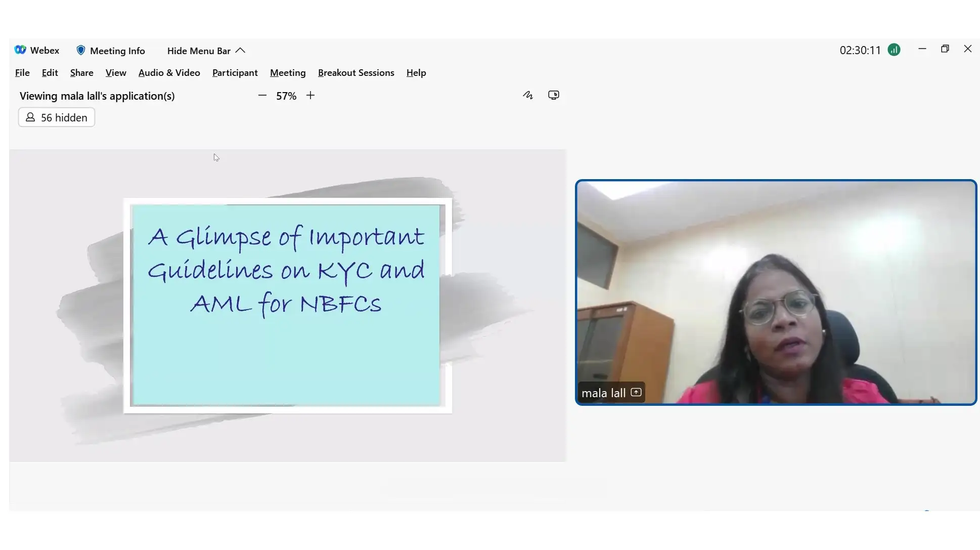Open the View menu
This screenshot has height=550, width=980.
pos(116,73)
